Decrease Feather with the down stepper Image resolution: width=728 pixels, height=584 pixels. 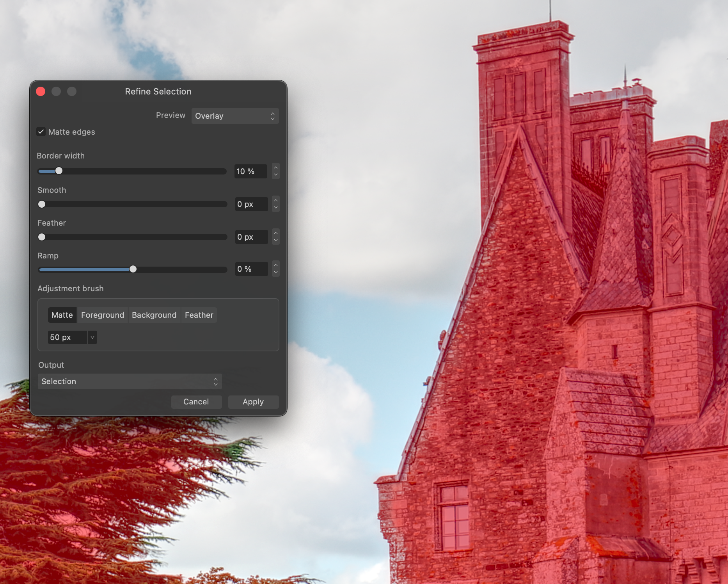[276, 240]
